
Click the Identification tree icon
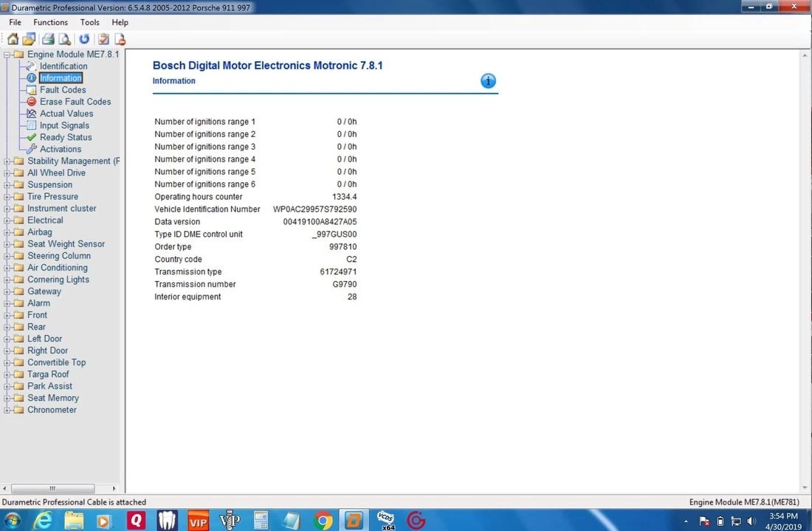click(x=32, y=66)
